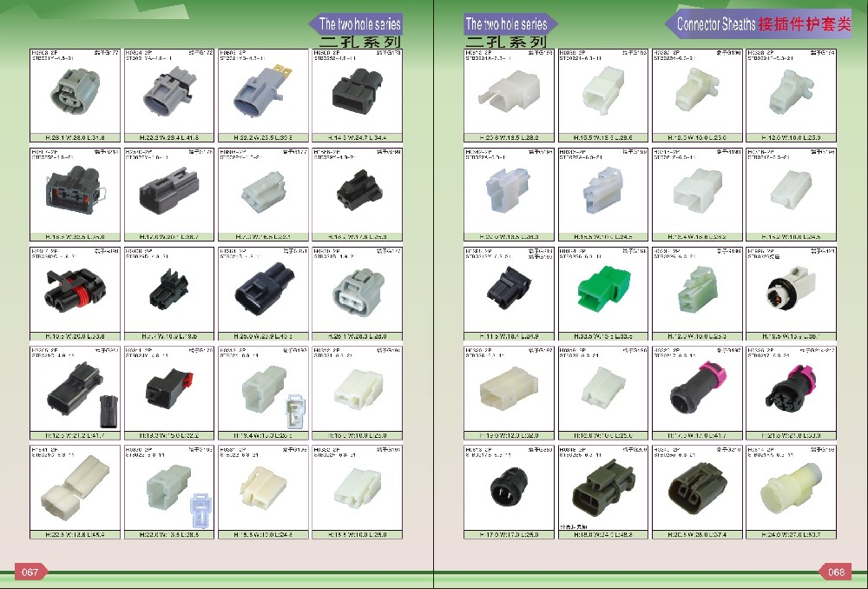Select the white housing with side tab, page 068 top-left
Screen dimensions: 868x589
509,91
